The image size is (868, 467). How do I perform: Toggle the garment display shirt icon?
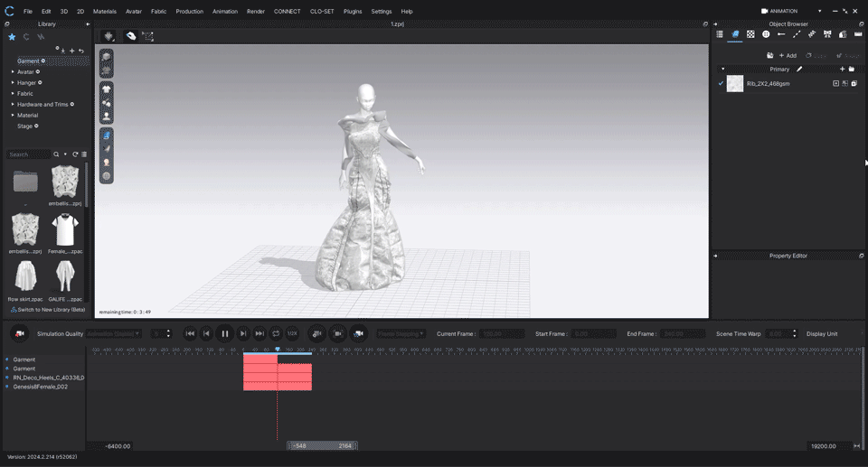[107, 89]
